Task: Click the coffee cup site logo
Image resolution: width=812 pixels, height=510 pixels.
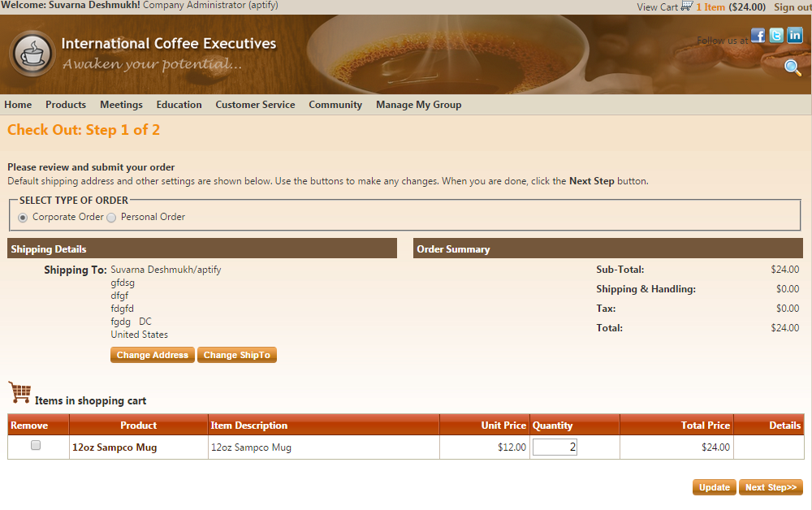Action: (x=32, y=54)
